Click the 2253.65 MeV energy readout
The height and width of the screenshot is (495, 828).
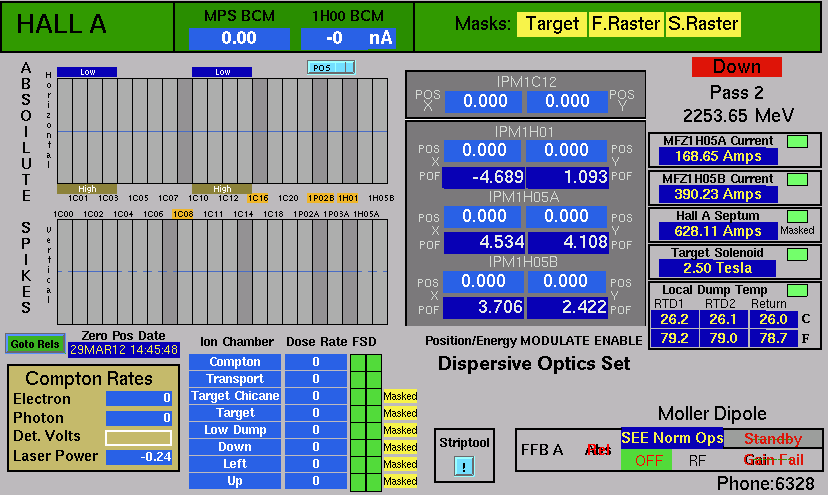[738, 116]
